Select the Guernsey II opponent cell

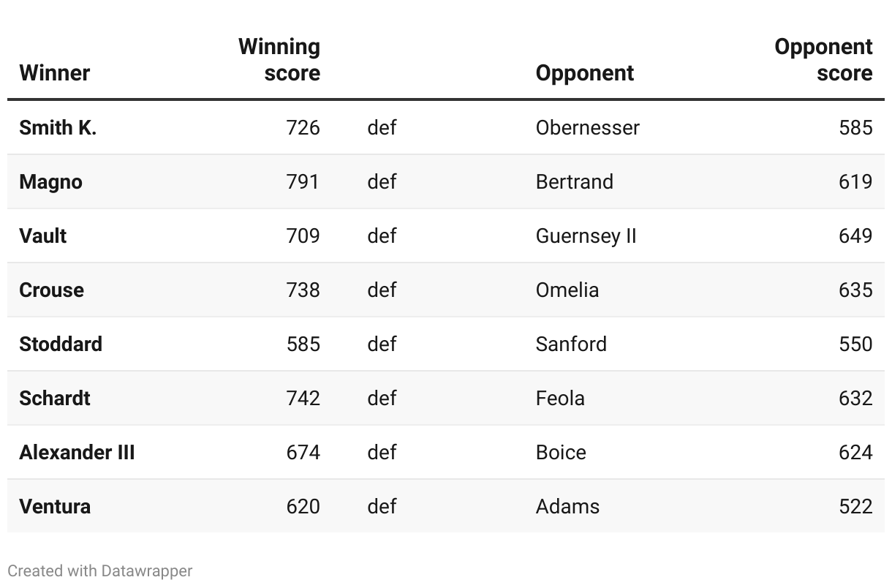(586, 236)
